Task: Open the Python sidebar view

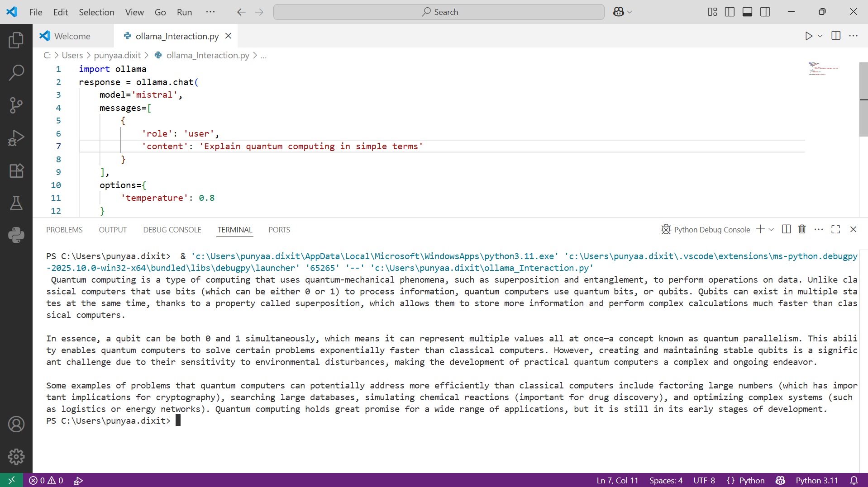Action: point(16,235)
